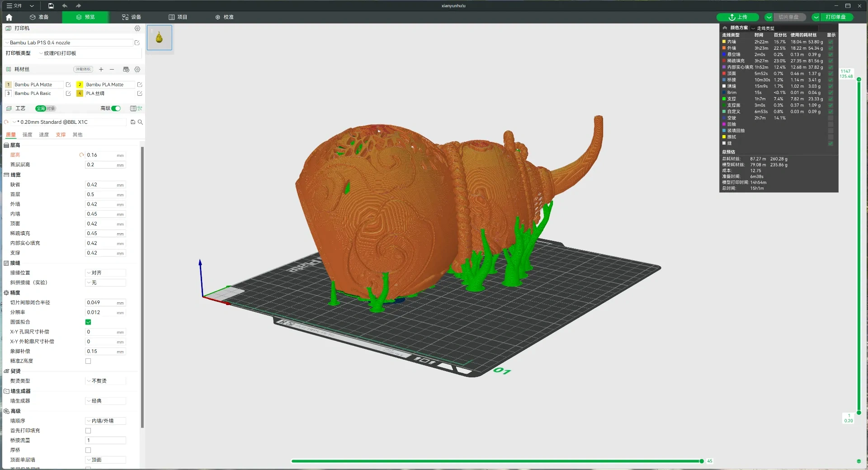The image size is (868, 470).
Task: Search process settings with magnifier icon
Action: pos(140,122)
